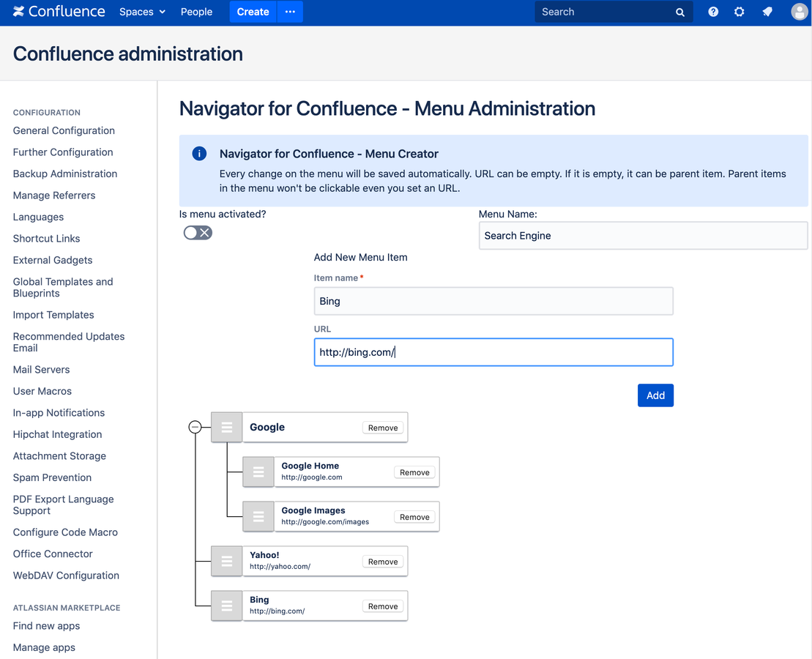Collapse the Google menu tree

[195, 428]
